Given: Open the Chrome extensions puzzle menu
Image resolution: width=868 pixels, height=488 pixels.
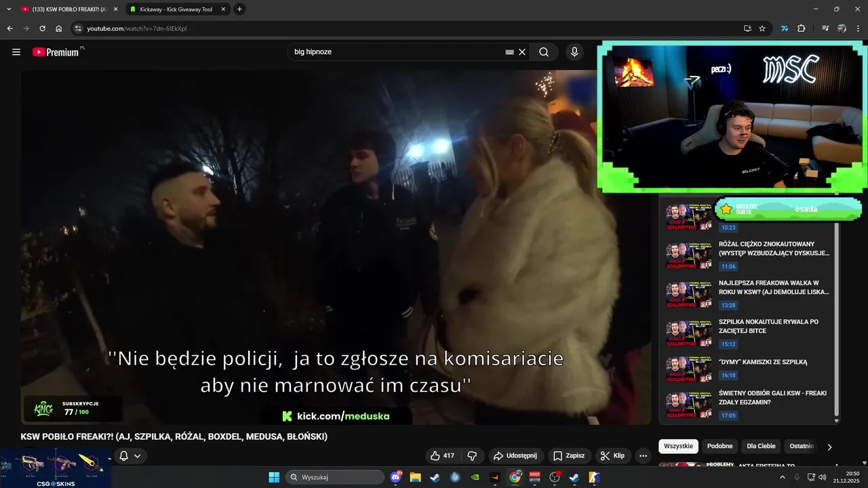Looking at the screenshot, I should click(x=801, y=28).
